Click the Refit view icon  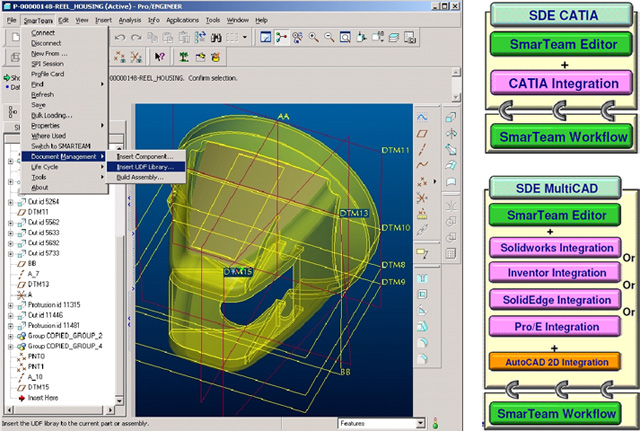coord(345,38)
